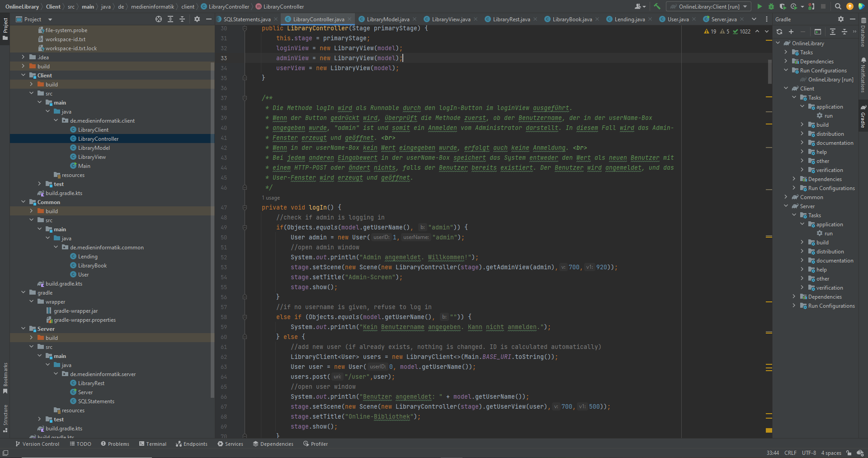Open the Terminal tool window

click(153, 444)
